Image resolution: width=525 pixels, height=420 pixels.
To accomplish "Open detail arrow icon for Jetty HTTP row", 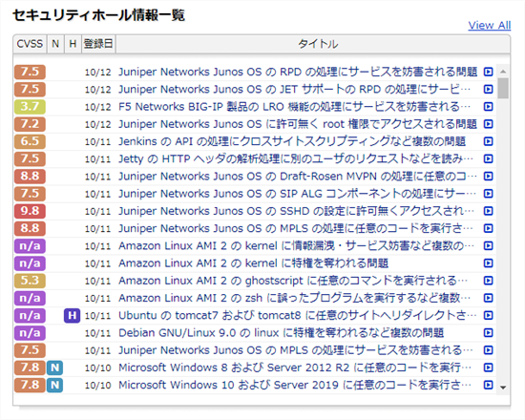I will (x=488, y=158).
